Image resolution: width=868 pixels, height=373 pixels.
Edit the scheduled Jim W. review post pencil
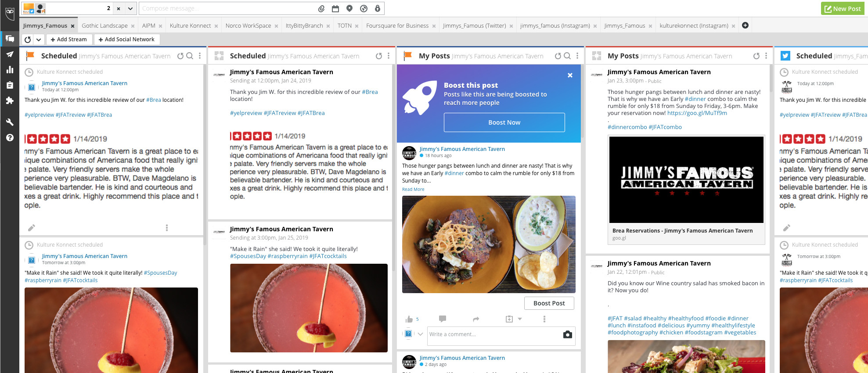(x=32, y=228)
